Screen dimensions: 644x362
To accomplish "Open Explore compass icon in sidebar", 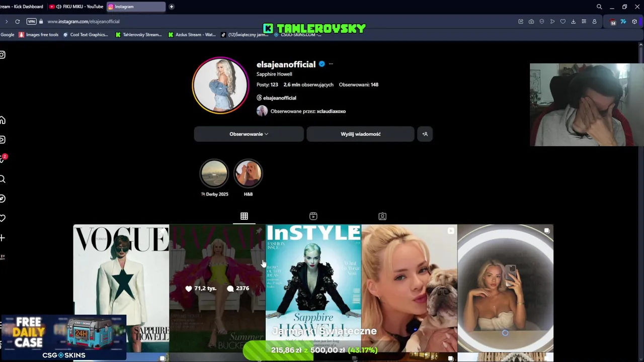I will 3,199.
